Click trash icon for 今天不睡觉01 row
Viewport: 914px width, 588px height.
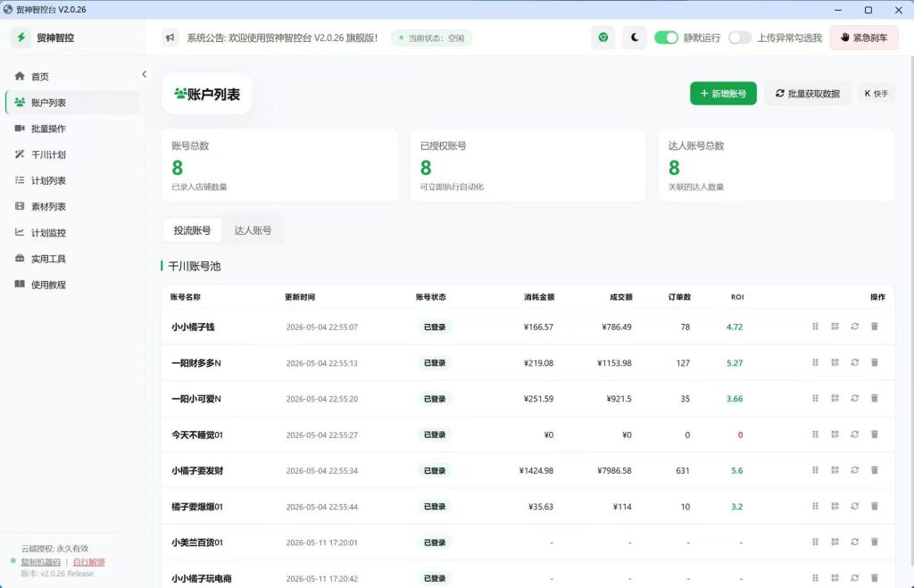(875, 435)
